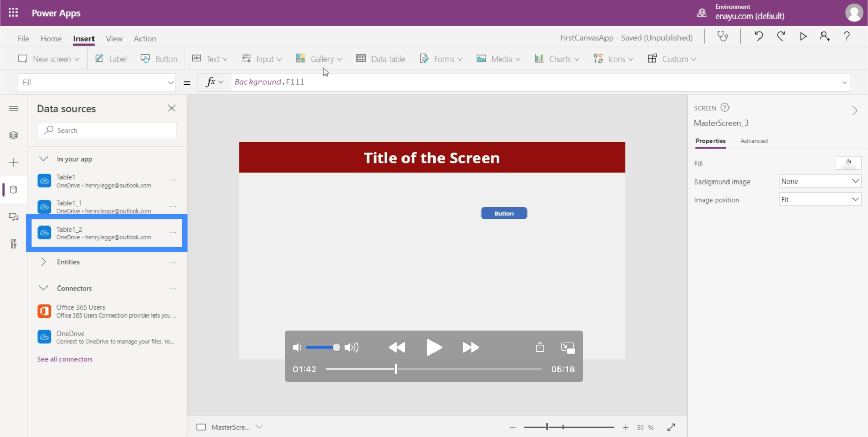
Task: Open the Background image dropdown
Action: (x=820, y=181)
